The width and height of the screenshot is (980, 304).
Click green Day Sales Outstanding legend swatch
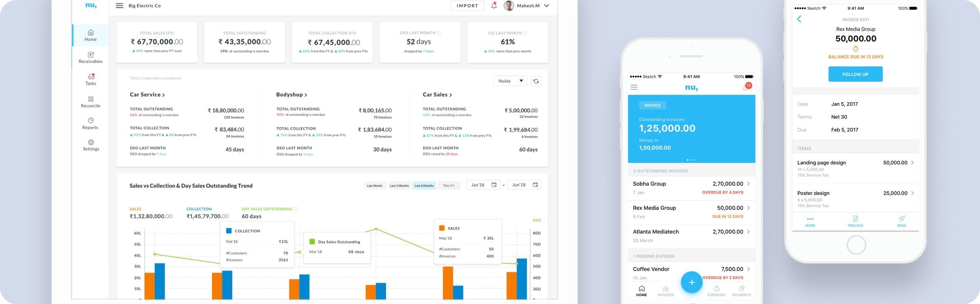(312, 241)
